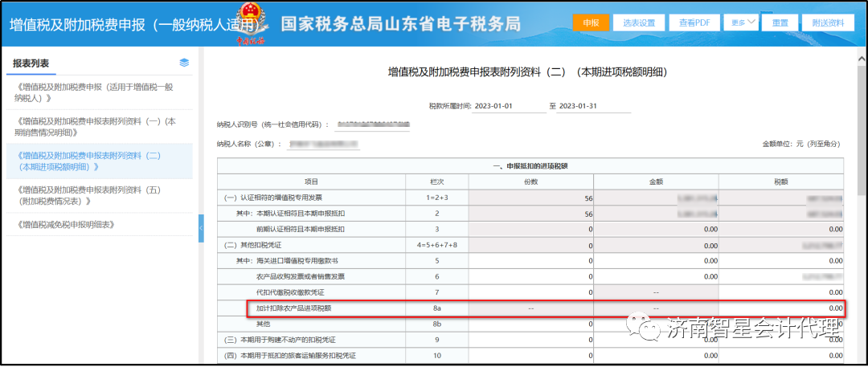
Task: Open 增值税减免税申报明细表 form
Action: (x=100, y=225)
